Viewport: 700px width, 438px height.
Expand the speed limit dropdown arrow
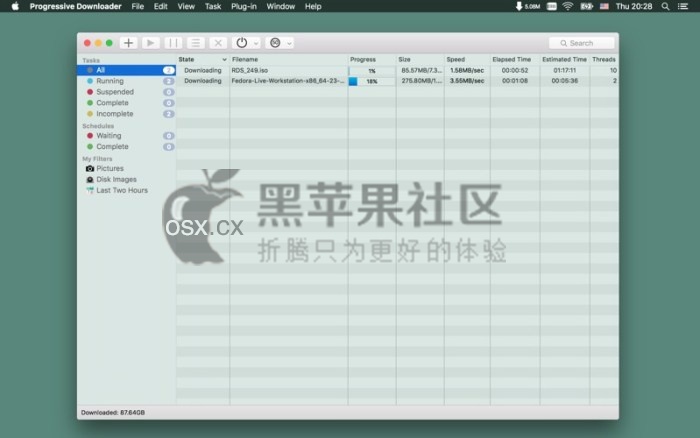click(x=289, y=43)
